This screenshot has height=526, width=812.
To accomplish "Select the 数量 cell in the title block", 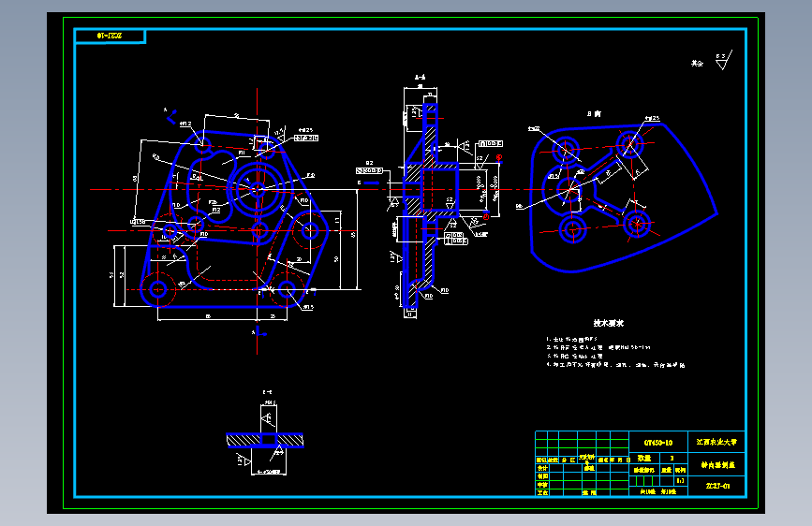I will (x=643, y=459).
